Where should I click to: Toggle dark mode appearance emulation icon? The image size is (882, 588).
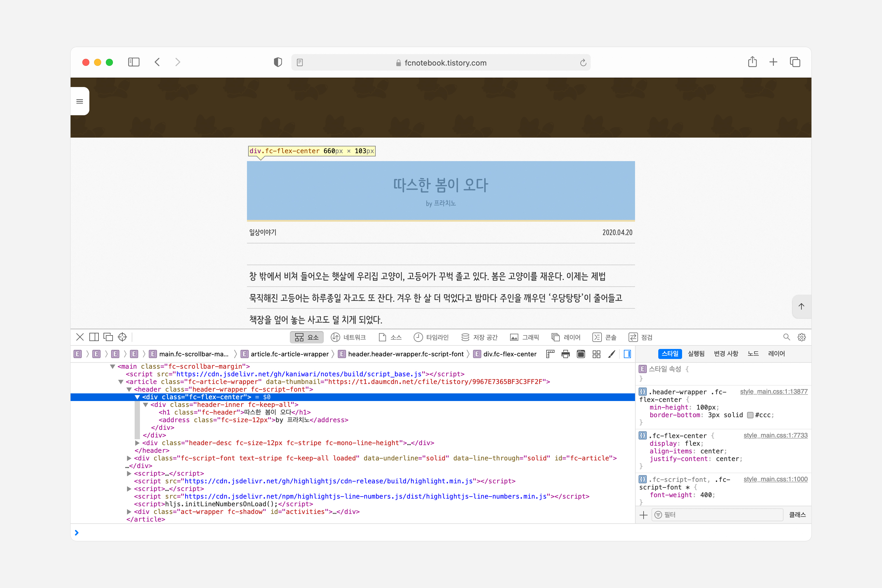[581, 354]
